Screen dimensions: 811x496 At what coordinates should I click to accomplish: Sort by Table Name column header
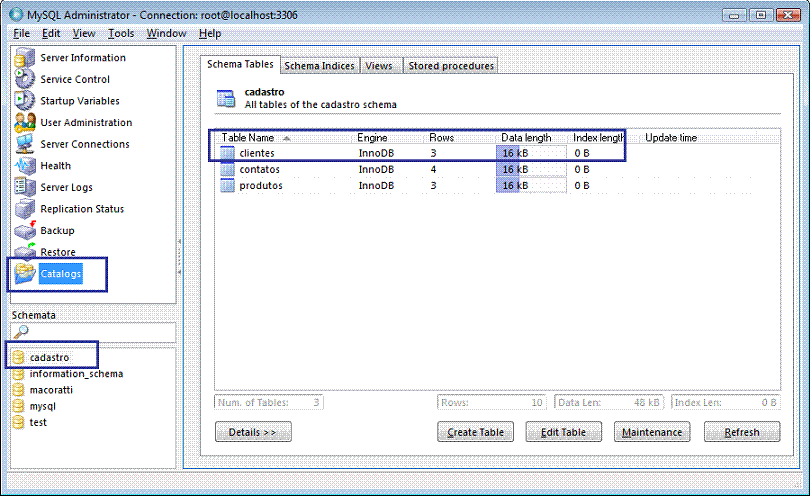[284, 138]
